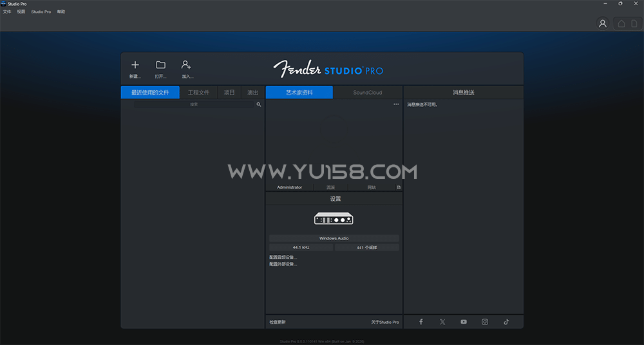Click the small page icon beside 网站
The width and height of the screenshot is (644, 345).
[x=399, y=187]
